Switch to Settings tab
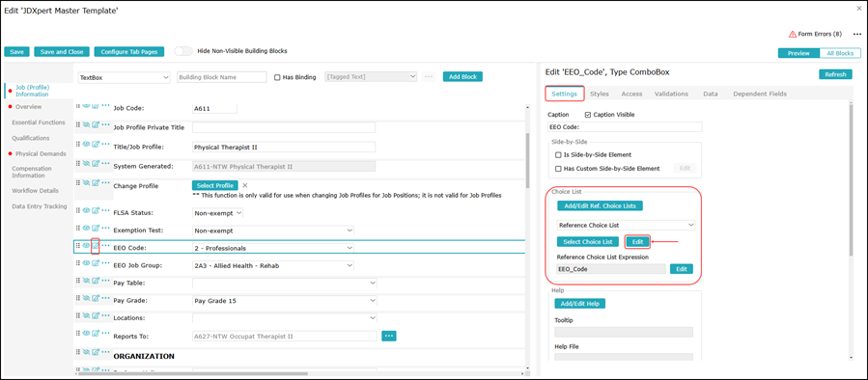Screen dimensions: 868x380 (565, 94)
